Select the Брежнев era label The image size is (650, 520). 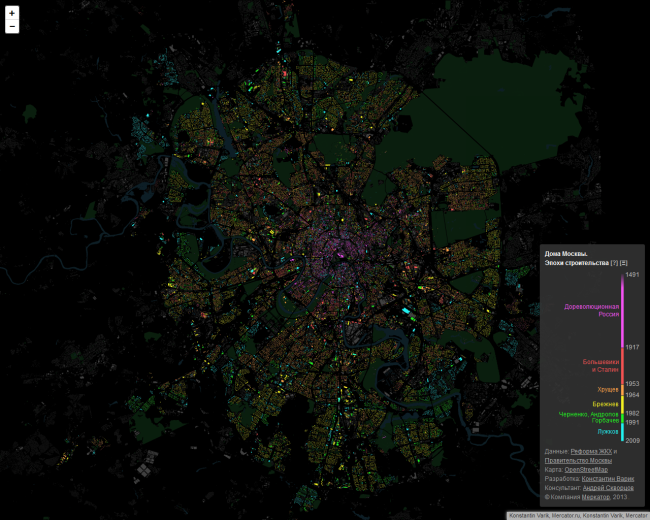tap(606, 404)
